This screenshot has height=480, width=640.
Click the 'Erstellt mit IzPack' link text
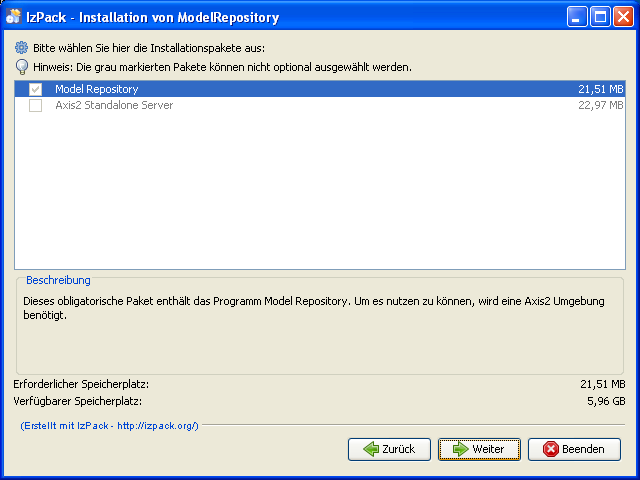coord(109,426)
